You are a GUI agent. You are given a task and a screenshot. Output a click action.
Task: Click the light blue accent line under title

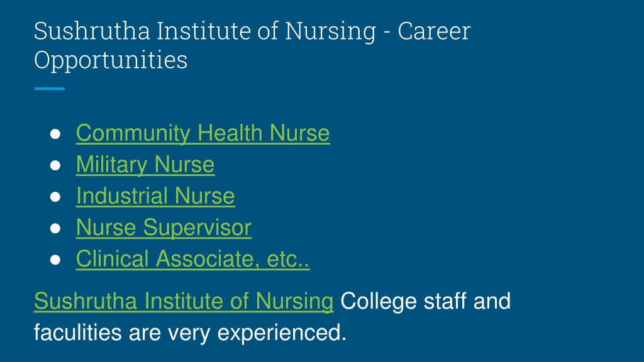click(x=49, y=89)
